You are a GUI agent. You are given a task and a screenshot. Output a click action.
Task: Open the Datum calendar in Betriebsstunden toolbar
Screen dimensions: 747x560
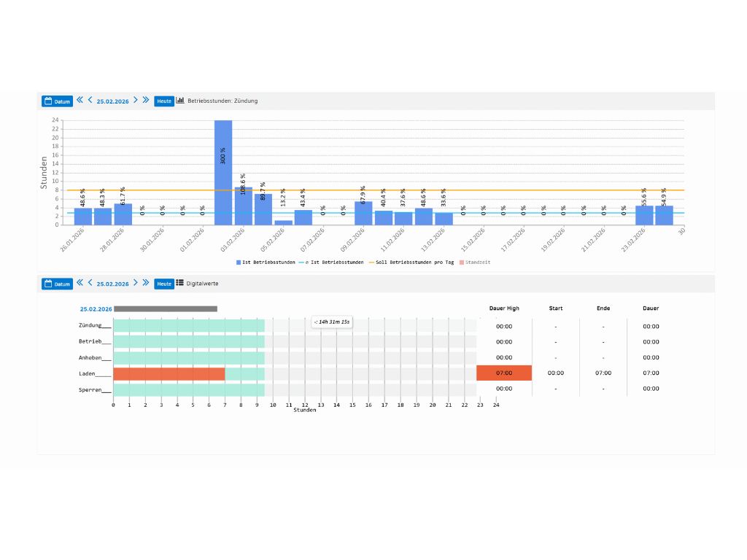point(57,101)
